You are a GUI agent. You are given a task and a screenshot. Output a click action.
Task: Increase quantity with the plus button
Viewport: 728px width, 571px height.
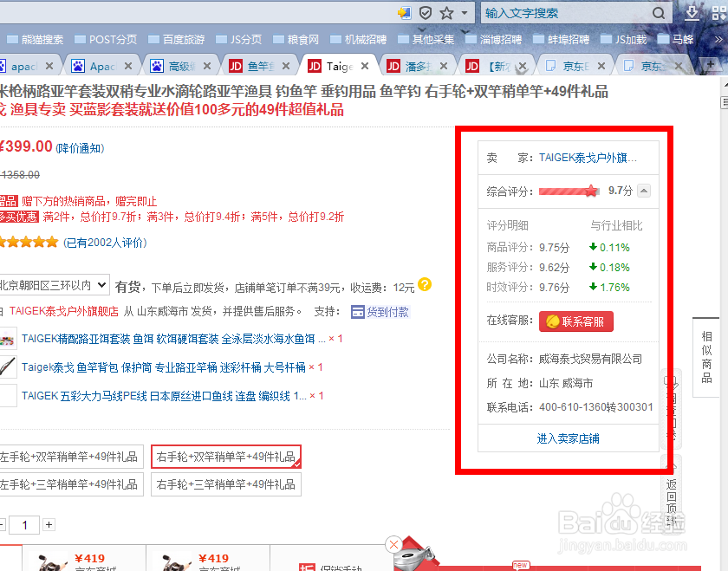[49, 525]
